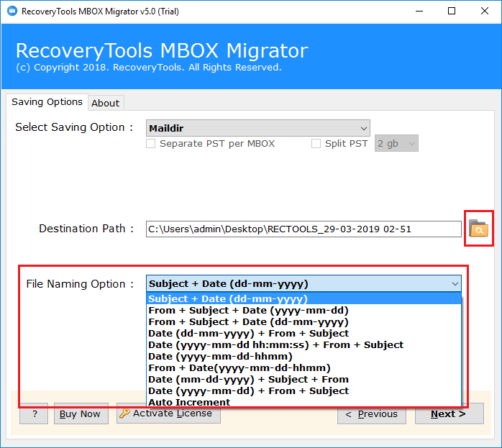Pick Date (dd-mm-yyyy) + From + Subject
The width and height of the screenshot is (502, 448).
point(304,333)
